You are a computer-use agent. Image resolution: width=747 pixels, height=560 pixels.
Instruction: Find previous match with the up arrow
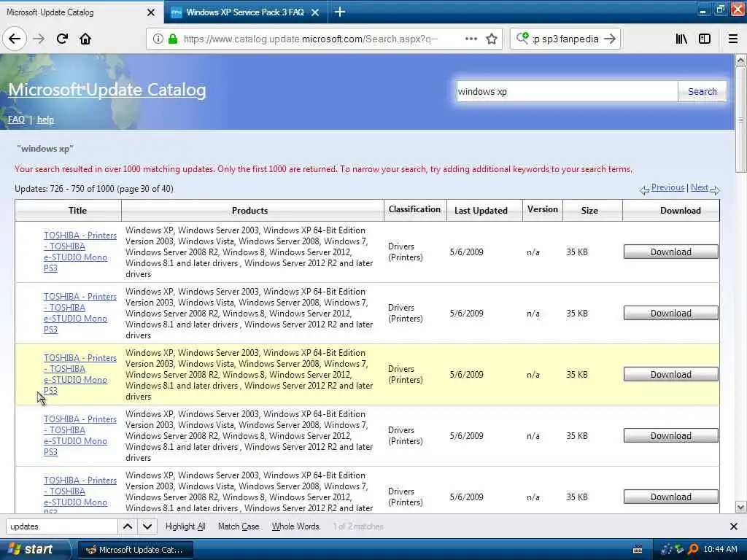(128, 526)
